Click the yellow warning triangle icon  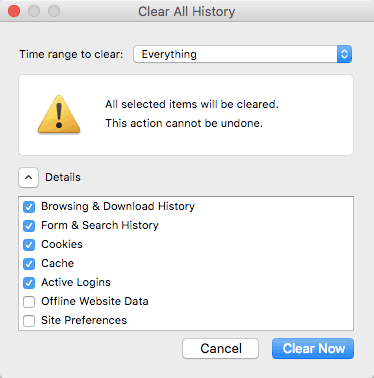(x=59, y=114)
